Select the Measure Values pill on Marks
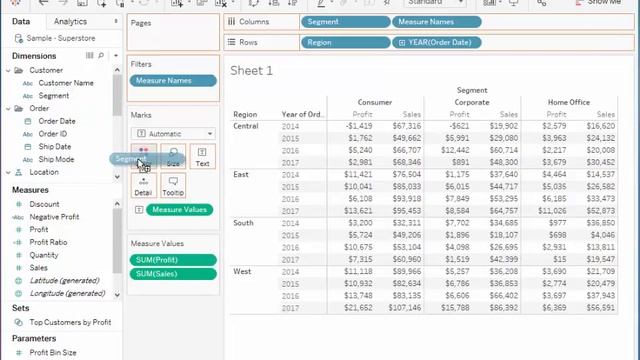This screenshot has width=640, height=360. (x=180, y=210)
